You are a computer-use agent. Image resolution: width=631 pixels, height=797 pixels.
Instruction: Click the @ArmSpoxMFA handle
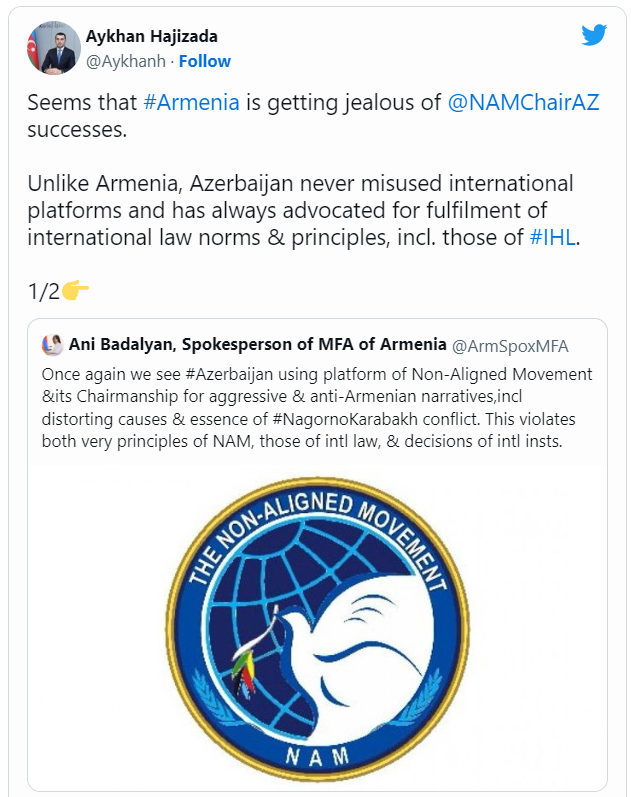510,346
